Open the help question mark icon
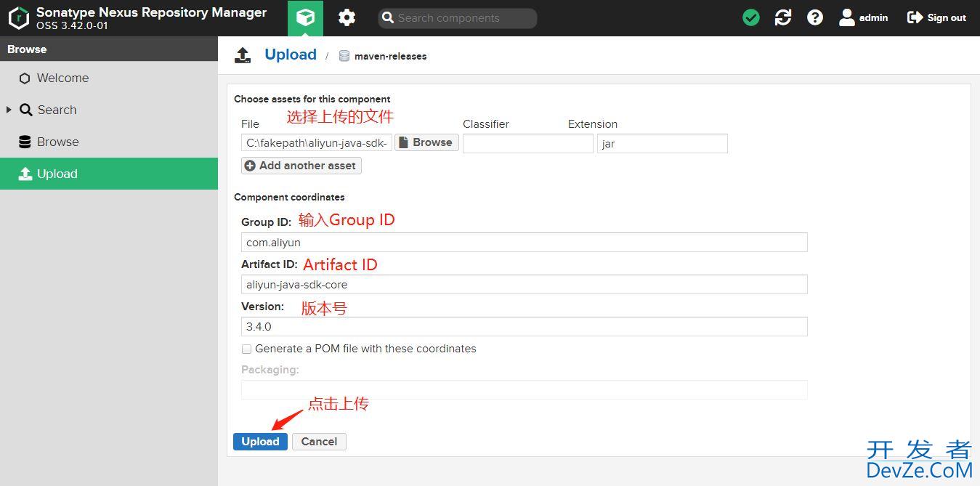Image resolution: width=980 pixels, height=486 pixels. point(815,18)
